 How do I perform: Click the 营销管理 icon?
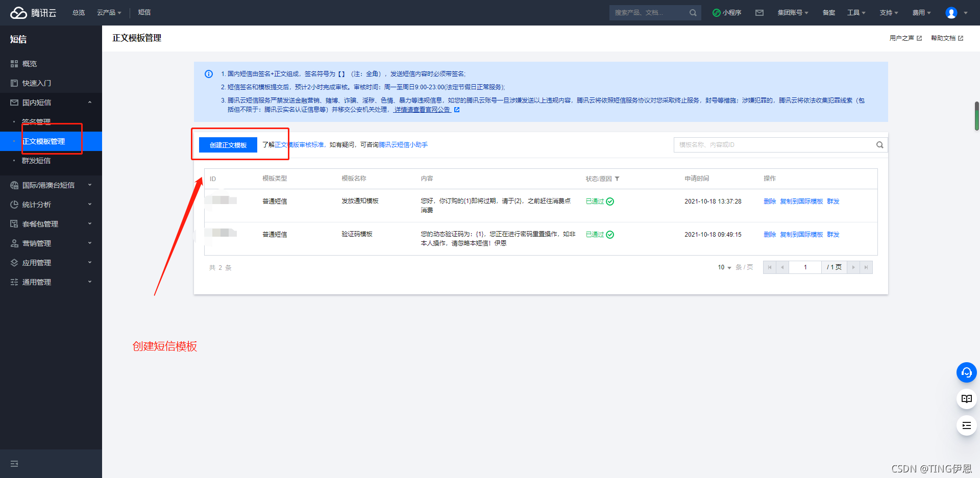(14, 243)
